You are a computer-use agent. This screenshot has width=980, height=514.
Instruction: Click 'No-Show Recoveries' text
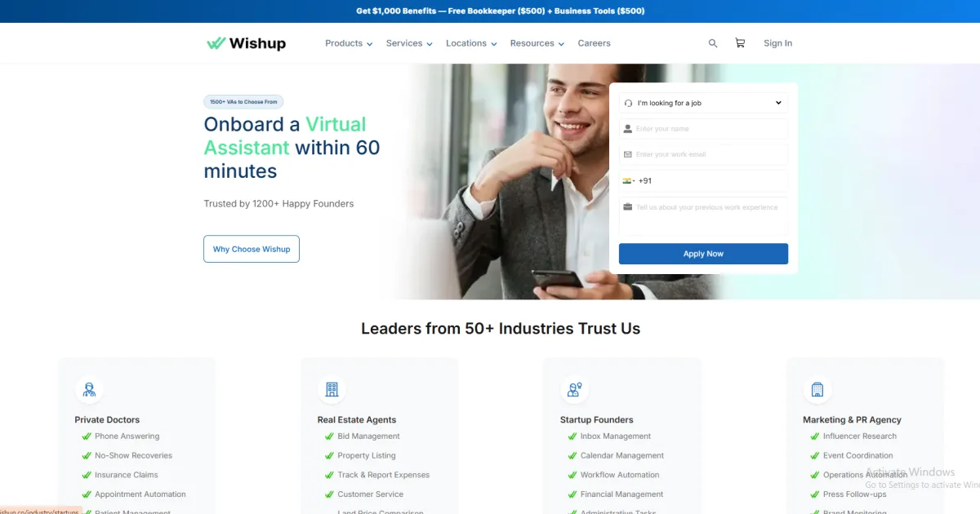(133, 456)
